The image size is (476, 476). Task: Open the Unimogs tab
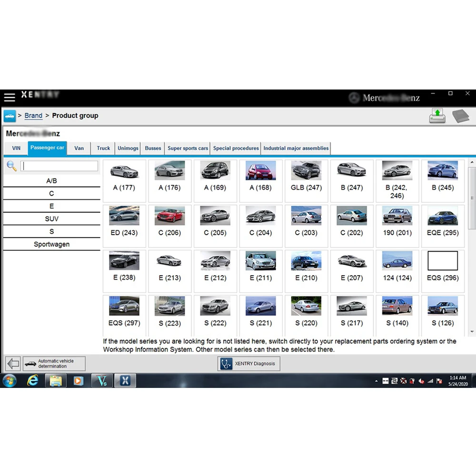[128, 148]
